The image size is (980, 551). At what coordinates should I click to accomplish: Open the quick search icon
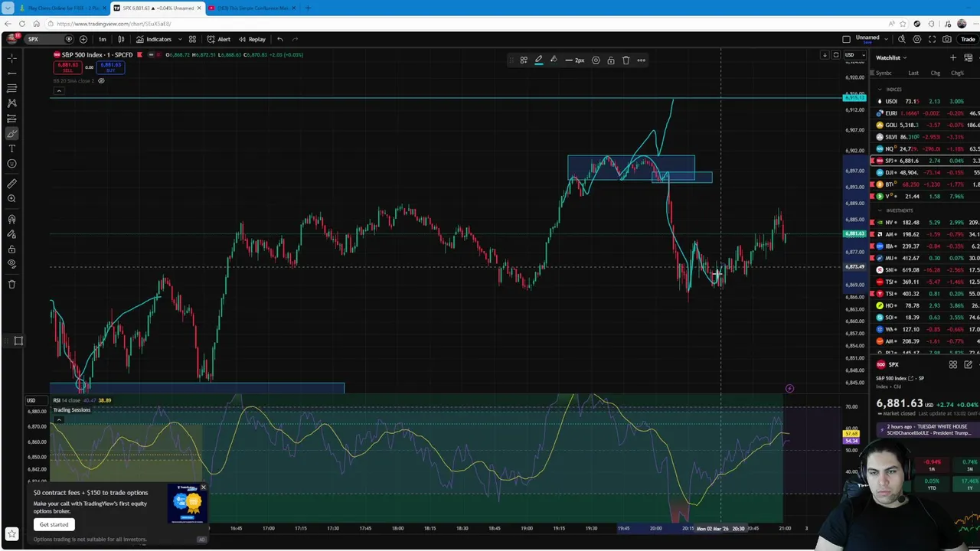point(902,39)
